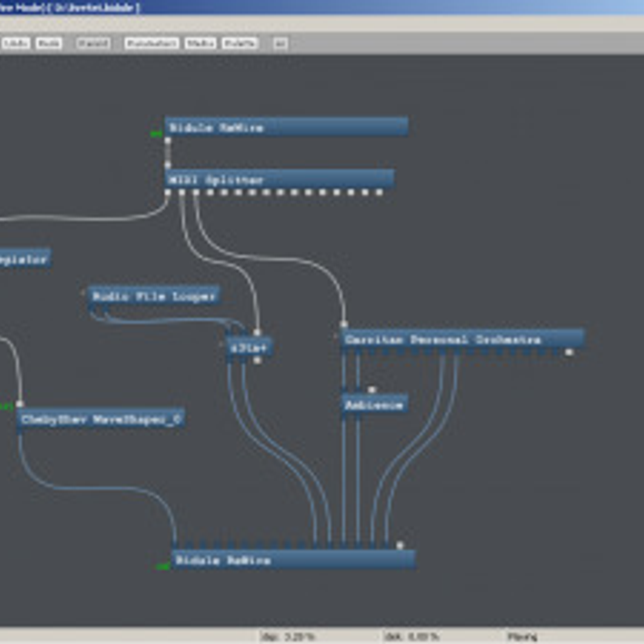Image resolution: width=644 pixels, height=644 pixels.
Task: Select the MIDI Splitter node
Action: point(280,179)
